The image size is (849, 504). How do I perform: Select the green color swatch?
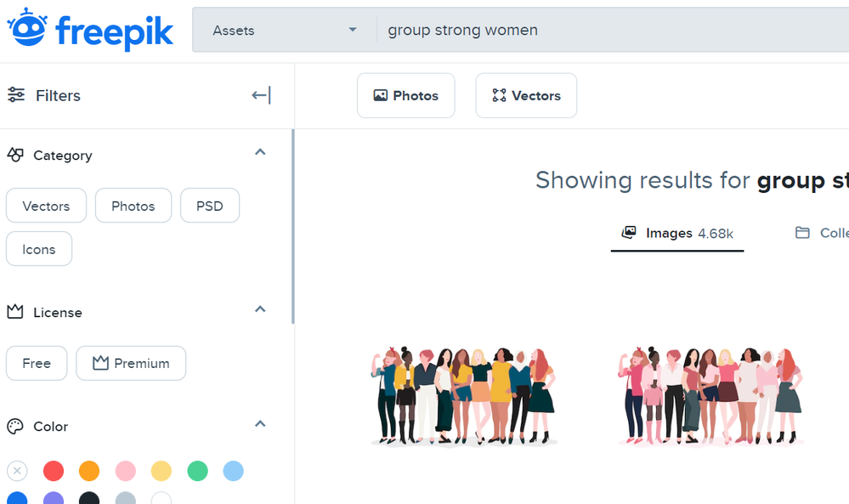coord(197,471)
